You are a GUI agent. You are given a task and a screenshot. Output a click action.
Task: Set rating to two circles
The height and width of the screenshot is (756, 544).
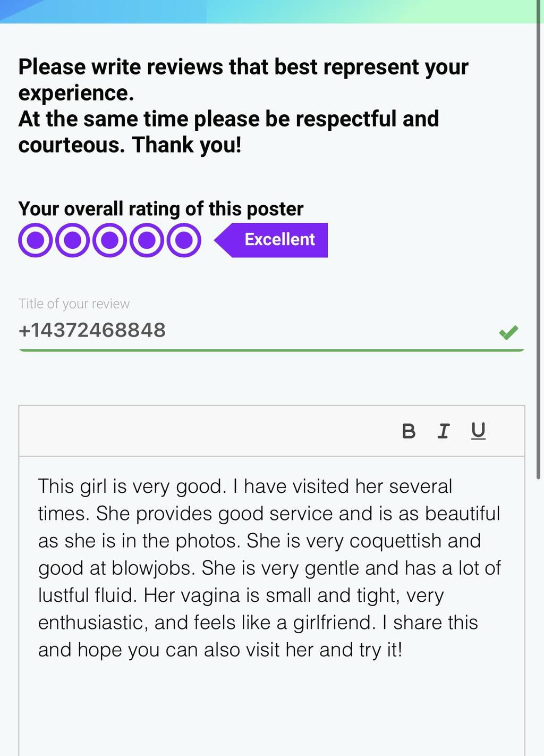coord(72,240)
